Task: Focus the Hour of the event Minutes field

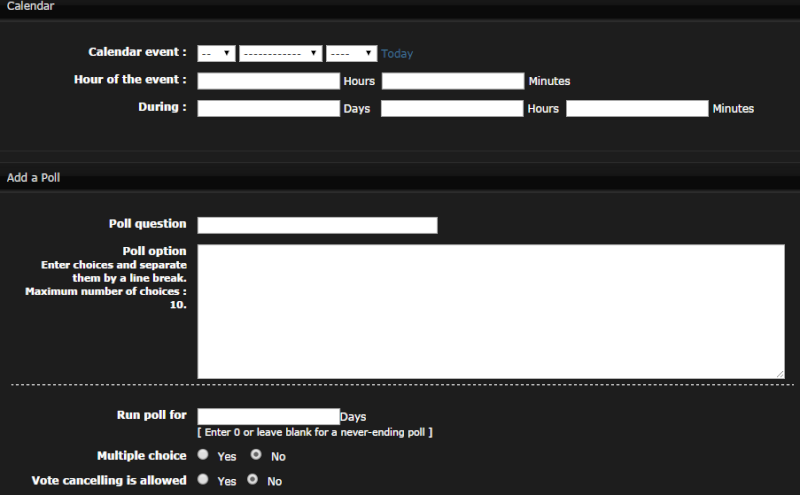Action: point(453,81)
